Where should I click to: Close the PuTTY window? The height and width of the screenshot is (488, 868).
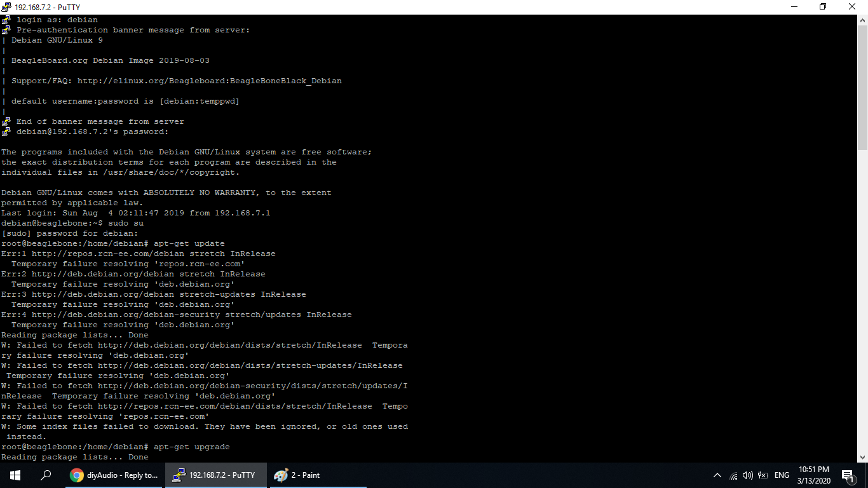(853, 7)
